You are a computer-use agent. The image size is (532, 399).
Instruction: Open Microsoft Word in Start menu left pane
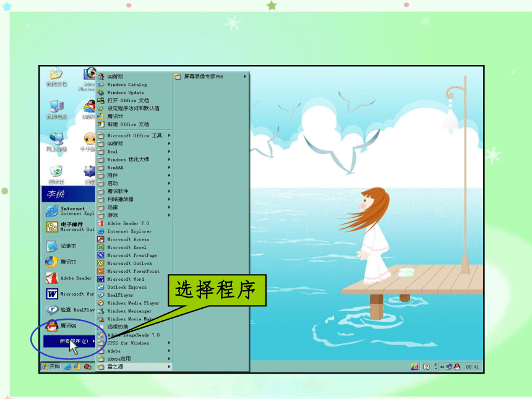[x=69, y=294]
